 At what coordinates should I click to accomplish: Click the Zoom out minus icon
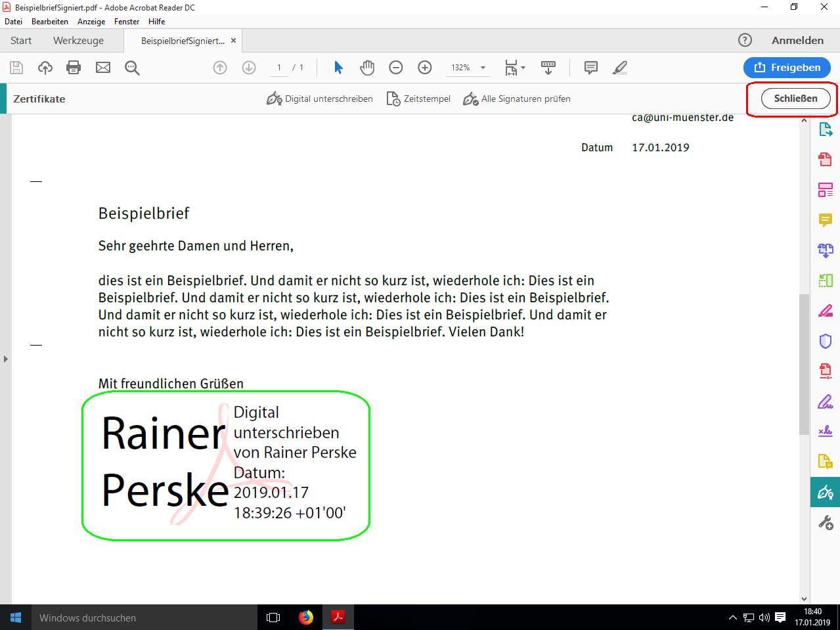click(396, 68)
